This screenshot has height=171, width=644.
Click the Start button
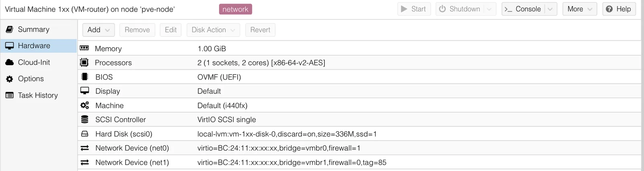click(x=414, y=9)
